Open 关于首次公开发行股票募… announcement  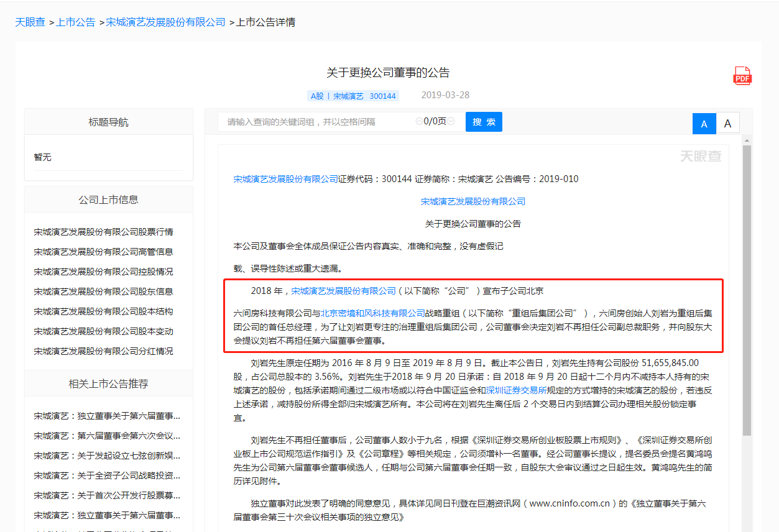(108, 495)
